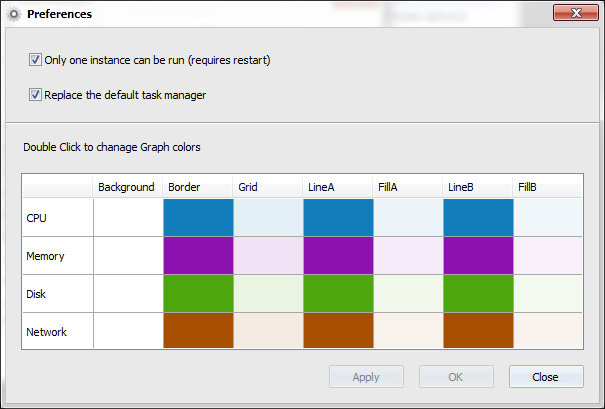Click the Memory FillA color cell
This screenshot has width=605, height=409.
click(408, 256)
